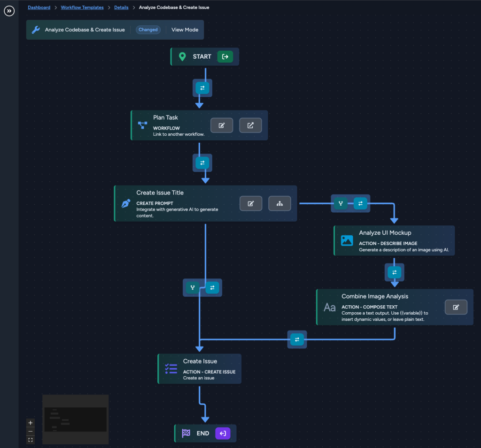Click the external link icon on Plan Task
The height and width of the screenshot is (448, 481).
coord(250,125)
